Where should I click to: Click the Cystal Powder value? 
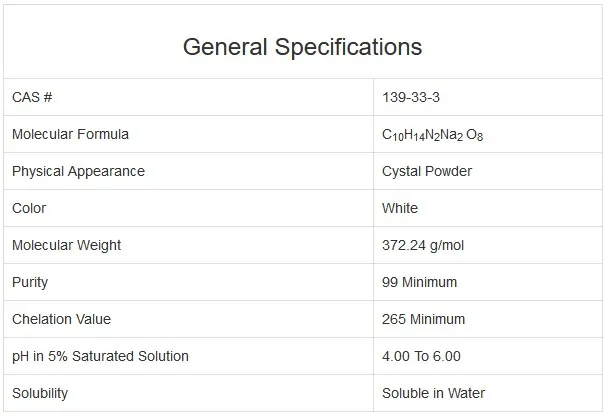[x=427, y=171]
